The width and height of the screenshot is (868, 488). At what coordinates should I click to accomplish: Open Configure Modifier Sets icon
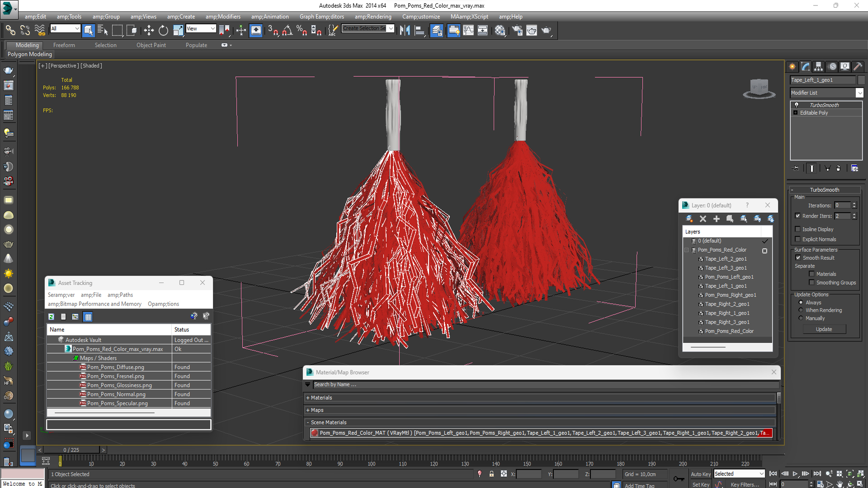854,168
